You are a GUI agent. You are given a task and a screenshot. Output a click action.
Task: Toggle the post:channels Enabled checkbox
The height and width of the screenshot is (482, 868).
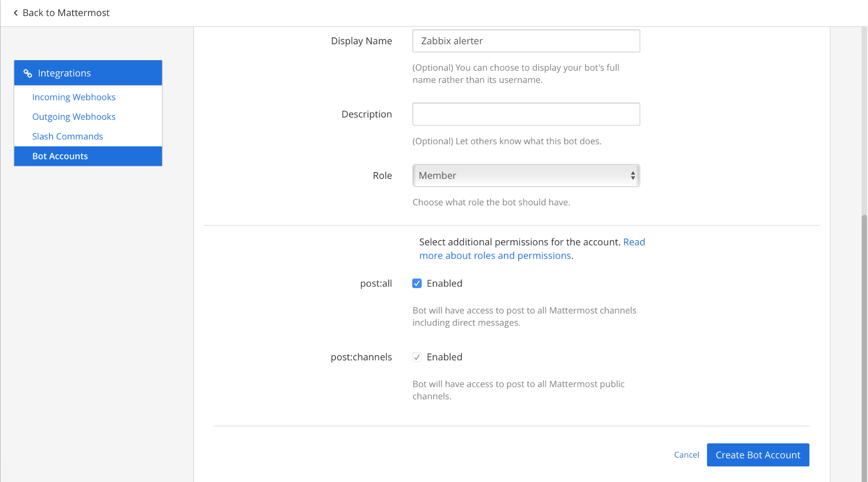[x=417, y=357]
